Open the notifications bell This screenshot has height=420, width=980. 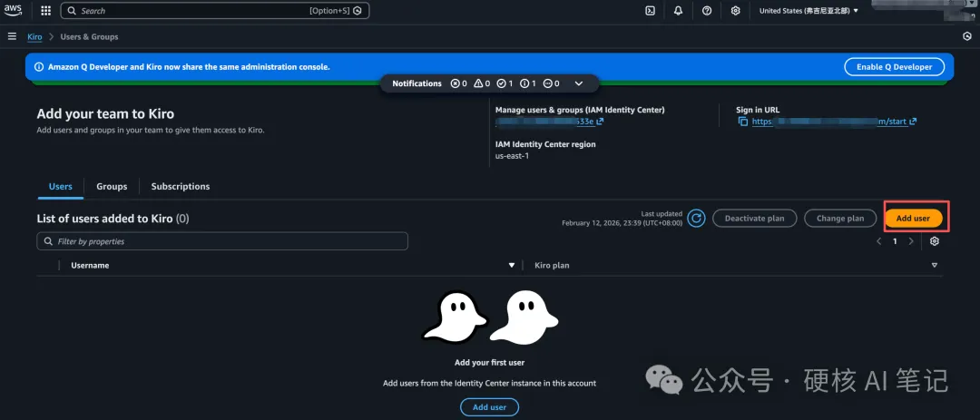[x=678, y=11]
